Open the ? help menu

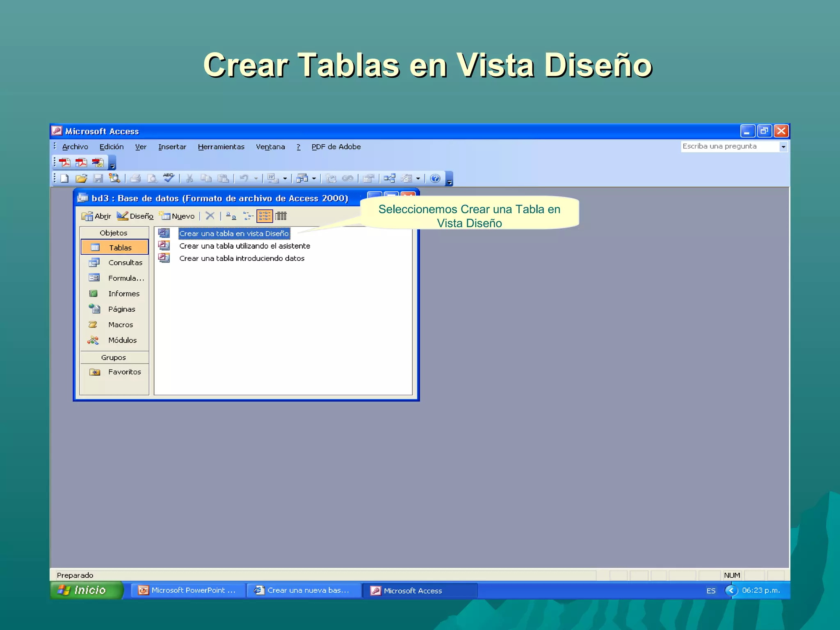click(299, 146)
